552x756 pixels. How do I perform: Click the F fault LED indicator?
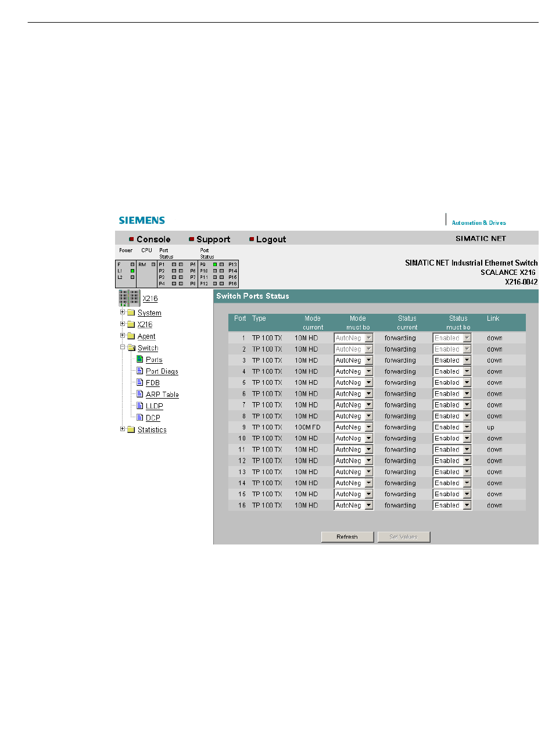point(132,264)
